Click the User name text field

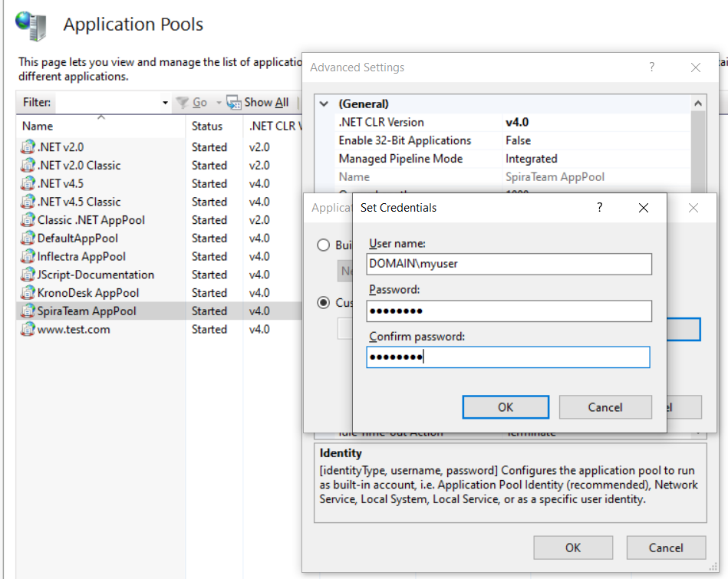pos(509,264)
